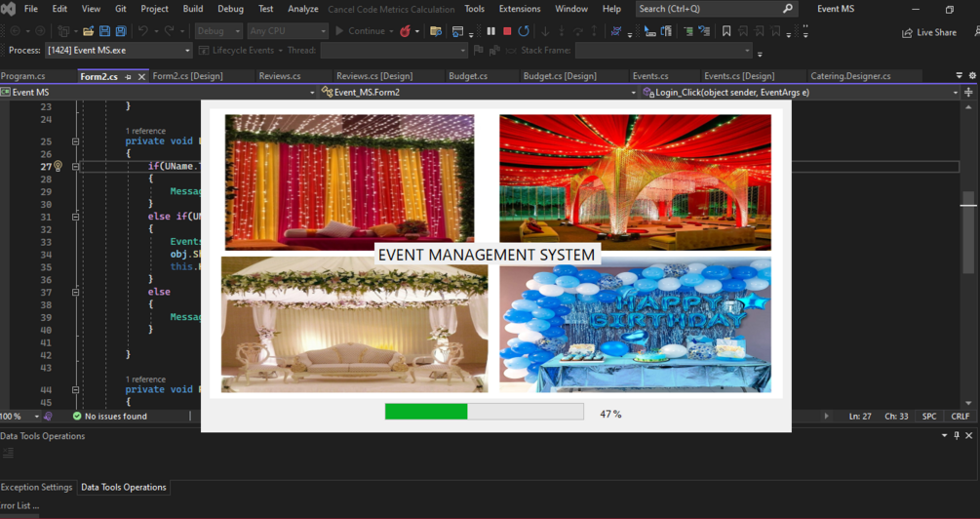Viewport: 980px width, 519px height.
Task: Click the comment selected lines icon
Action: point(688,31)
